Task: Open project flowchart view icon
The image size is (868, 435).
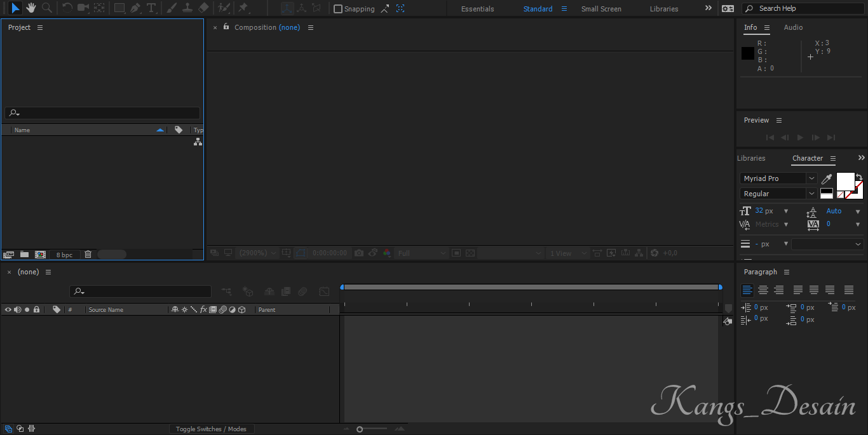Action: click(x=198, y=142)
